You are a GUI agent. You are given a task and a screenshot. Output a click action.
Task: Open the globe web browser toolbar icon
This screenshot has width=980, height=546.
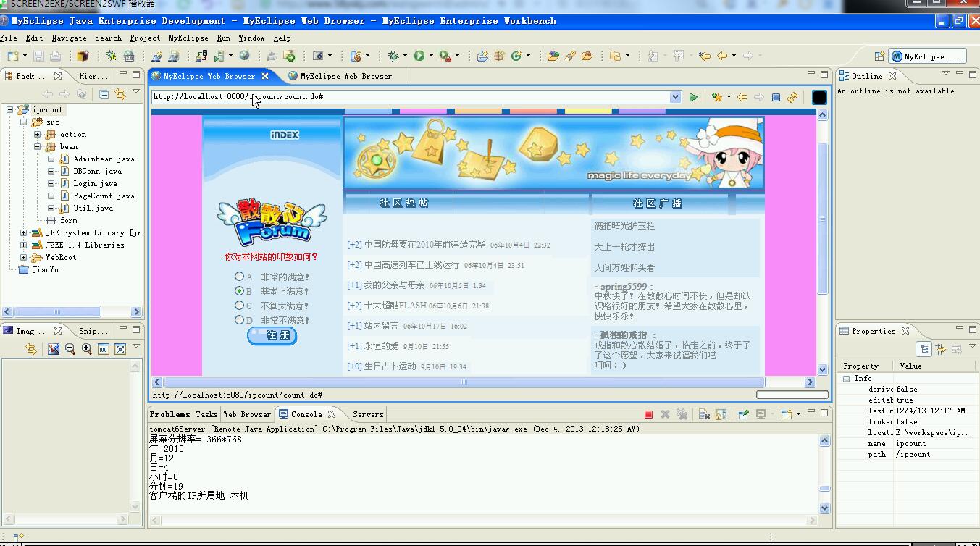[245, 56]
